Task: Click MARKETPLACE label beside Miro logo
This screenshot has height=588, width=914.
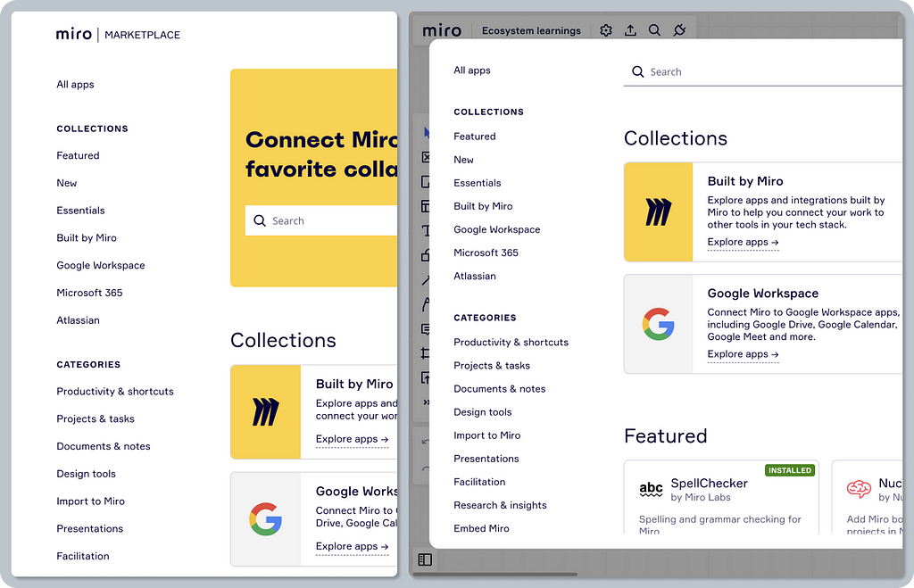Action: (142, 35)
